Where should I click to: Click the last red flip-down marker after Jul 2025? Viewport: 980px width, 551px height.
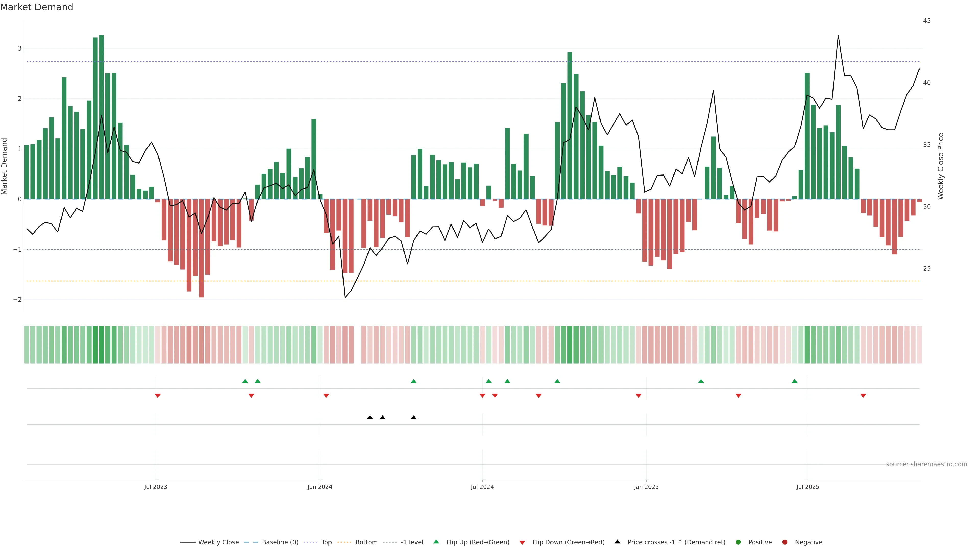click(x=863, y=396)
